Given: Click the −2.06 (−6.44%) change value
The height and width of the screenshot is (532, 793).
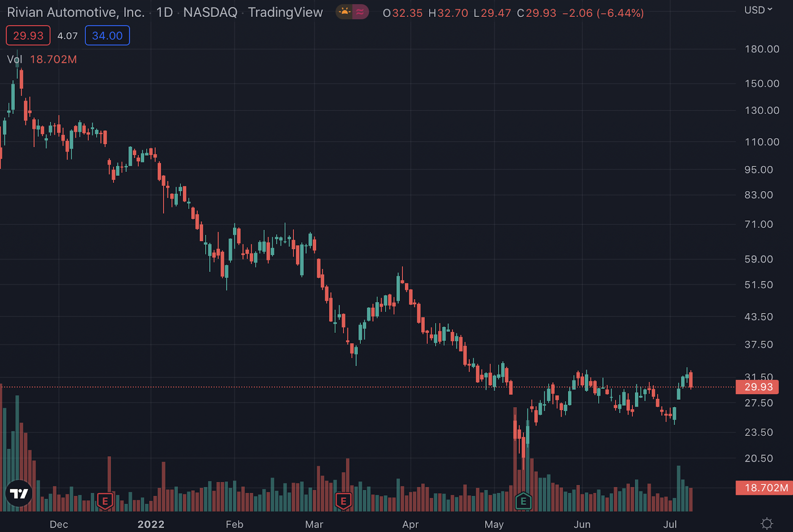Looking at the screenshot, I should tap(603, 13).
